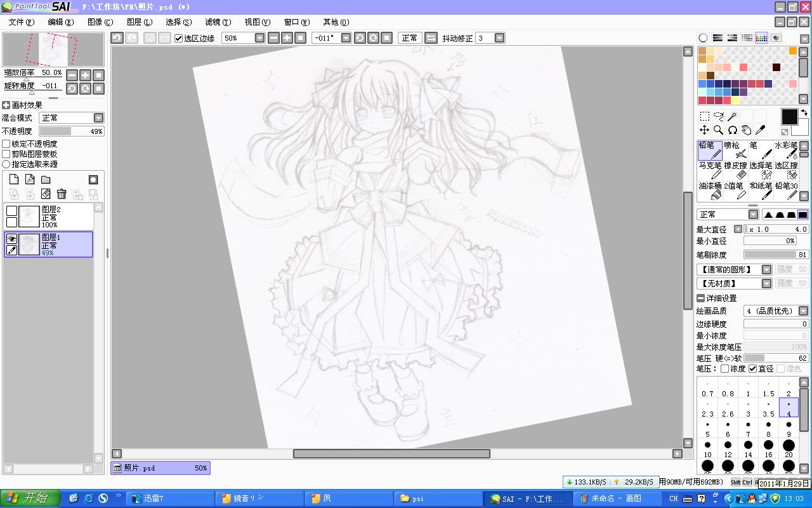
Task: Toggle the 选区边缘 checkbox
Action: click(x=179, y=38)
